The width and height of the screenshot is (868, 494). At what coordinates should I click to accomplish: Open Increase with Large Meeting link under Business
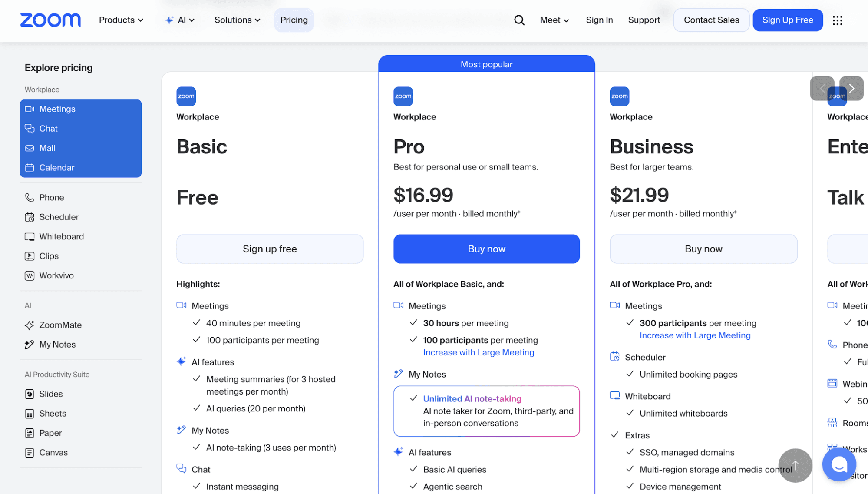pos(695,336)
